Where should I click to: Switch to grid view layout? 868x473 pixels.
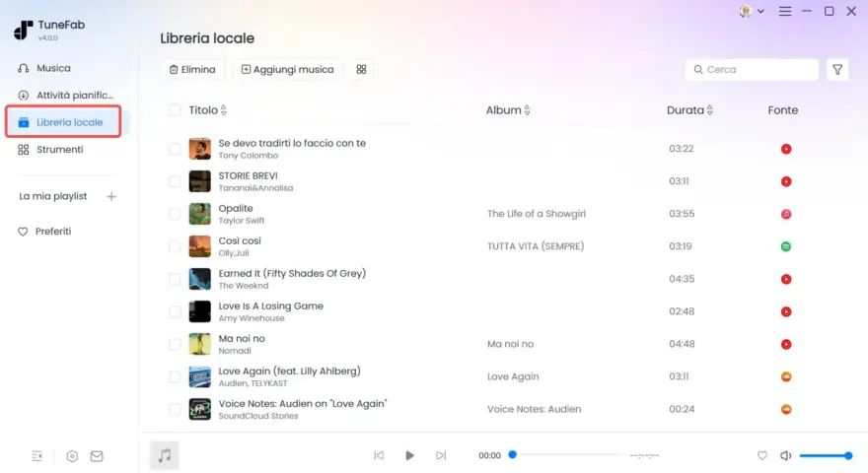pos(361,69)
